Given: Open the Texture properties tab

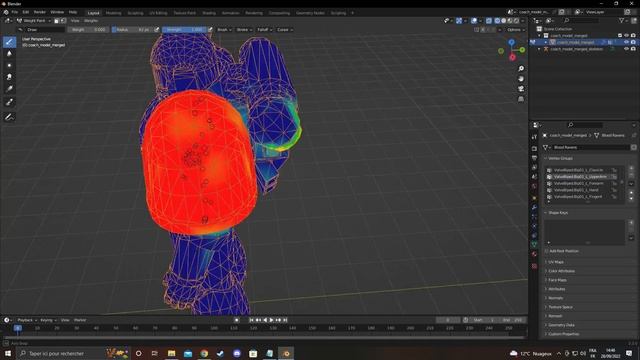Looking at the screenshot, I should tap(534, 266).
